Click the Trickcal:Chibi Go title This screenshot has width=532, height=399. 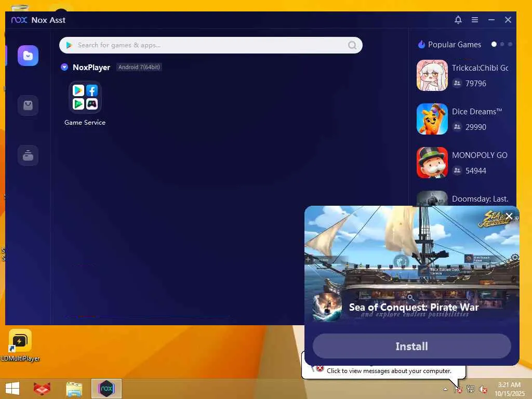(x=480, y=68)
